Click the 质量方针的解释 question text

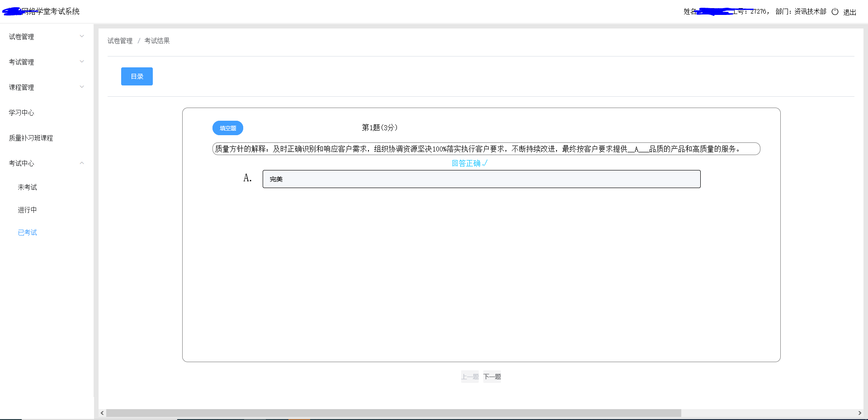[486, 149]
